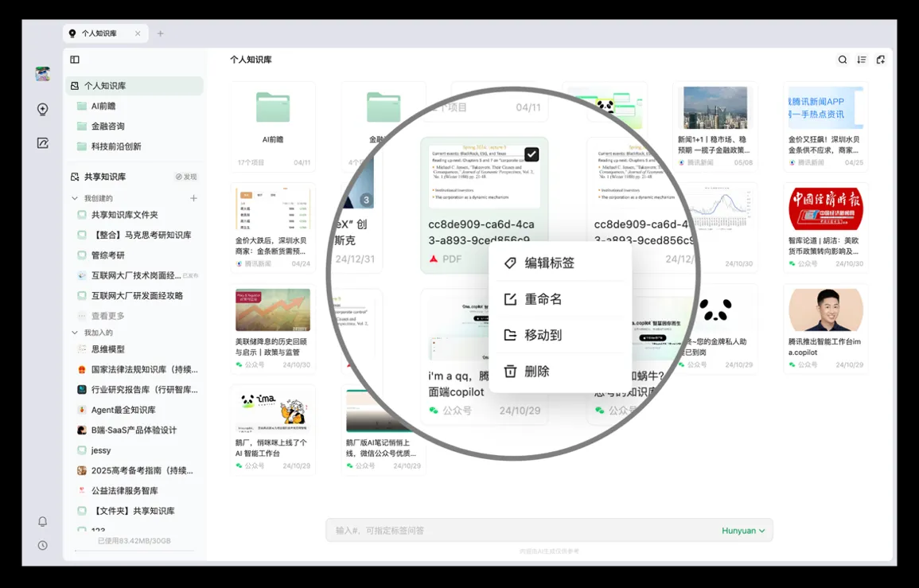Toggle the sidebar collapse icon
919x588 pixels.
pos(75,60)
